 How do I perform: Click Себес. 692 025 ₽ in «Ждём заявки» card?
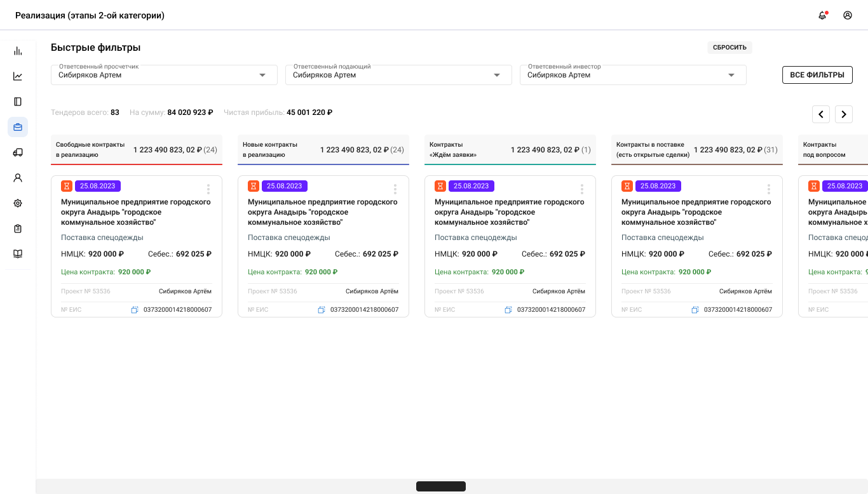[553, 254]
